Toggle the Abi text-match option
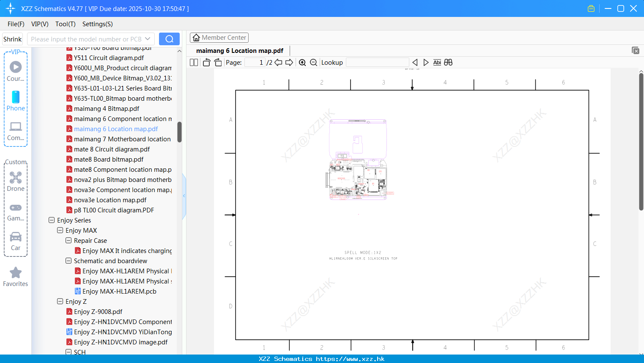 437,62
